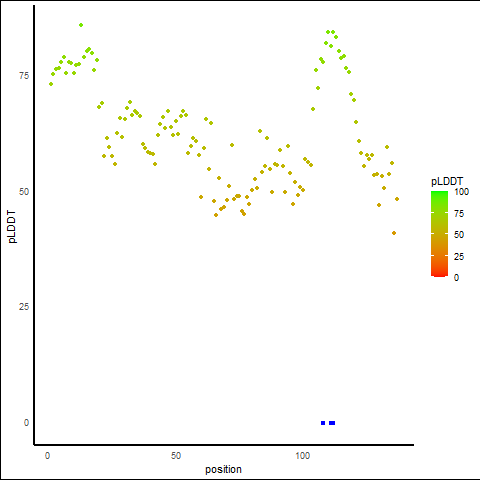
Task: Select the highest green data point near position 13
Action: [x=81, y=25]
